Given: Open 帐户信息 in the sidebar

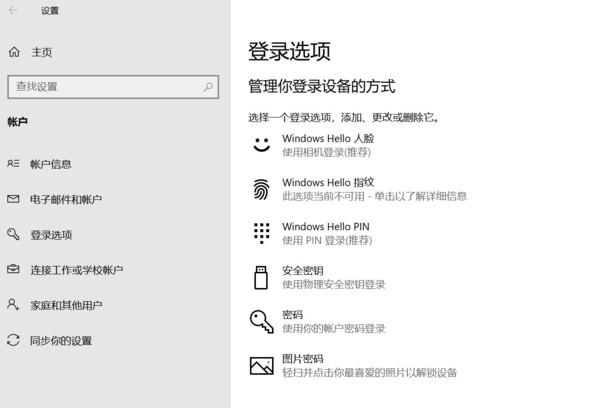Looking at the screenshot, I should pyautogui.click(x=51, y=164).
